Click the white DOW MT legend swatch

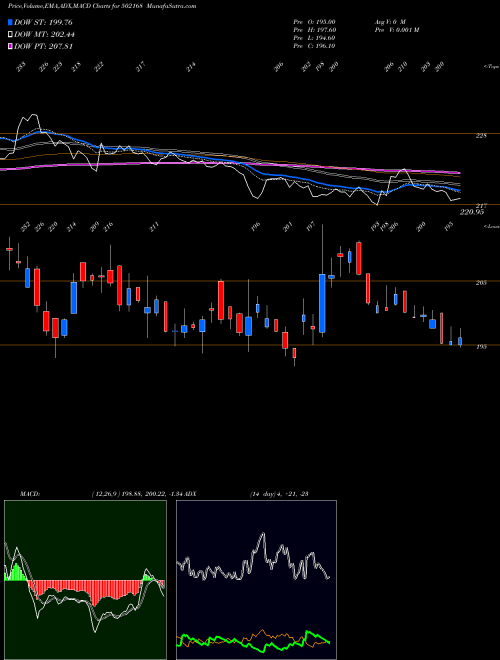[x=10, y=35]
